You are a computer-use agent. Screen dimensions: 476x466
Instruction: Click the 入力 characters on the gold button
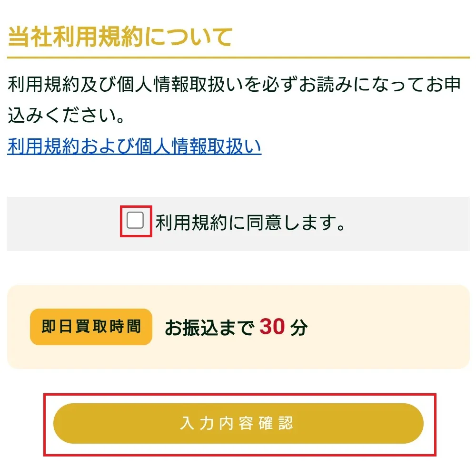pyautogui.click(x=195, y=423)
